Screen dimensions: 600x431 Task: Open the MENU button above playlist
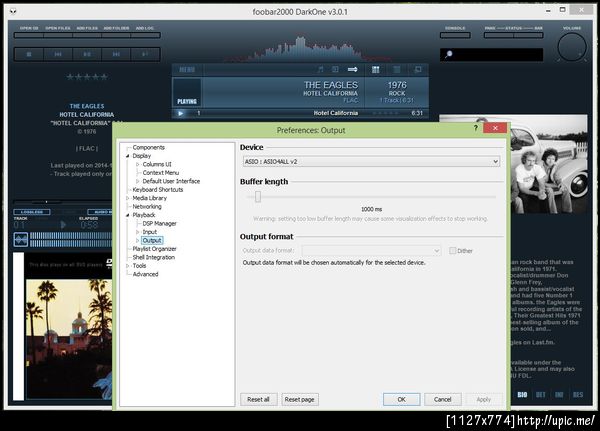click(x=187, y=69)
